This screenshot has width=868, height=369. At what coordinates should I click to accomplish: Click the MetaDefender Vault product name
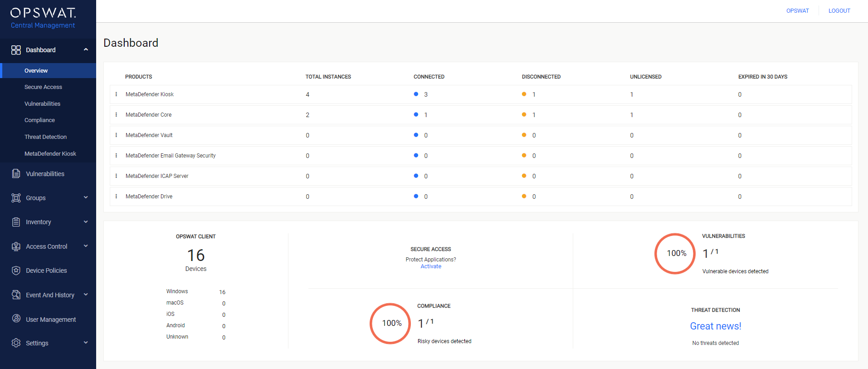[149, 135]
